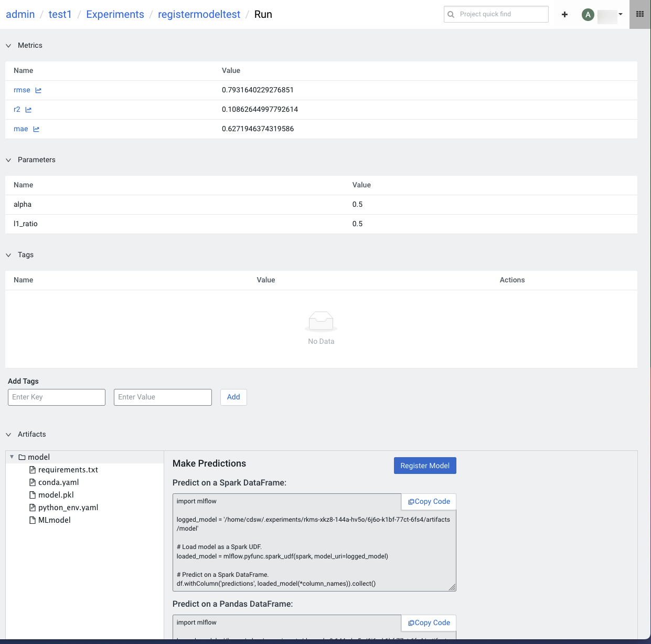Viewport: 651px width, 644px height.
Task: Click the plus icon to create new project
Action: click(564, 14)
